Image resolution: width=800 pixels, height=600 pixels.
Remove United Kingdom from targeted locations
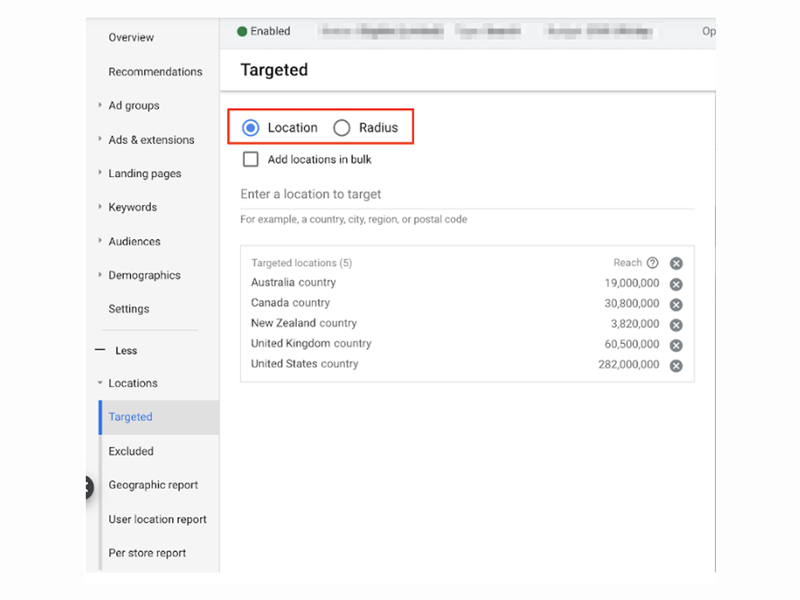tap(676, 345)
